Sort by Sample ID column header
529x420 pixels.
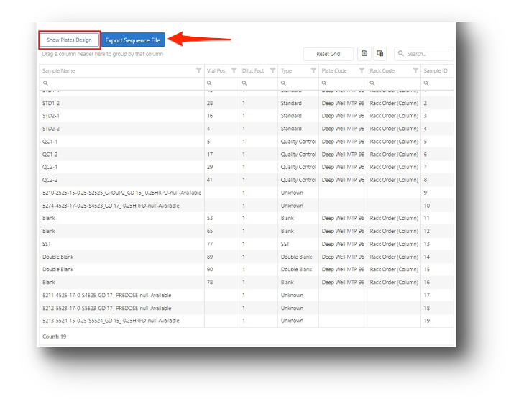click(436, 71)
